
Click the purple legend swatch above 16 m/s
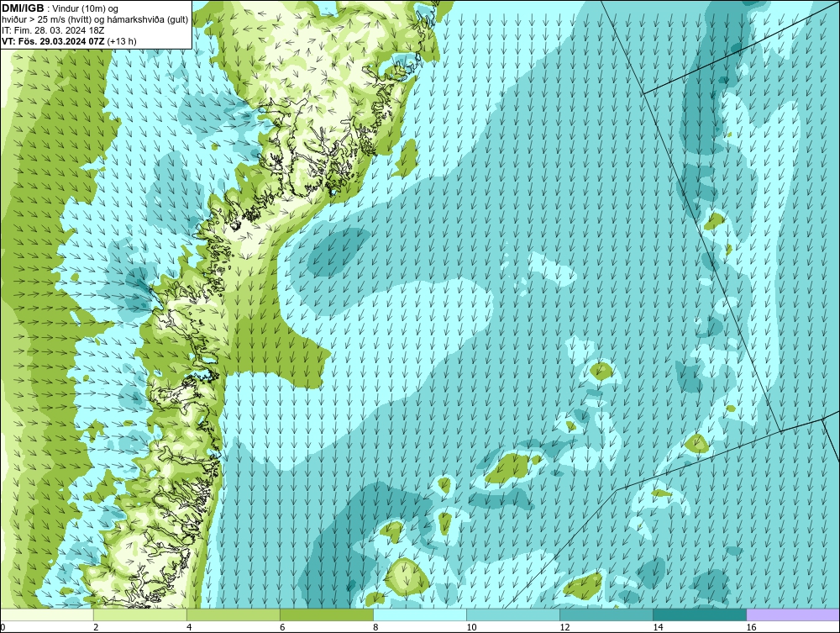[x=793, y=615]
